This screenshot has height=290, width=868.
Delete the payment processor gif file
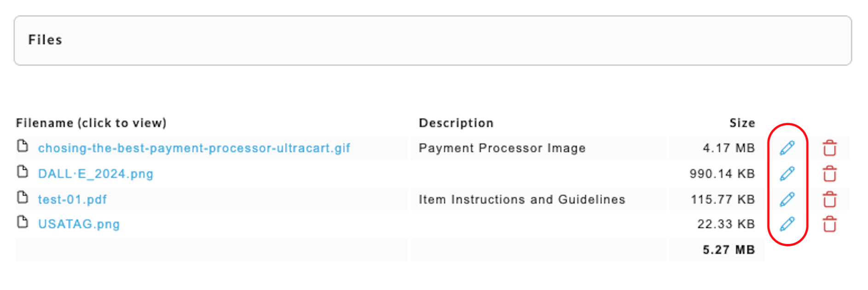coord(829,148)
